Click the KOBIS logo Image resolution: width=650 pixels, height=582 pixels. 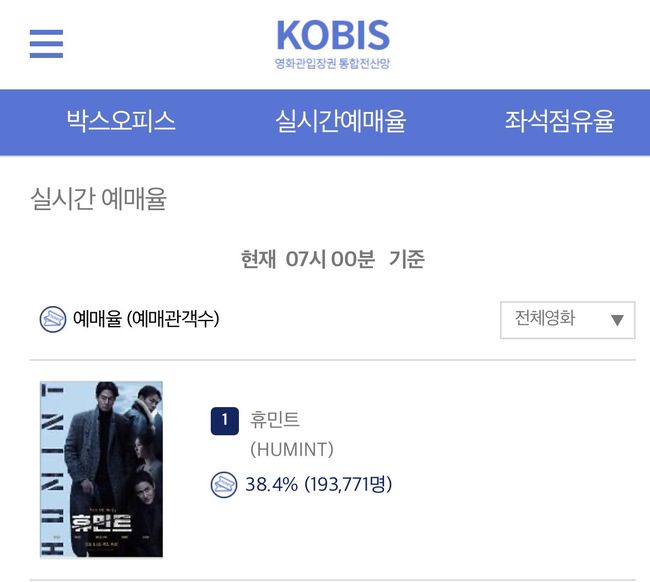pyautogui.click(x=333, y=36)
